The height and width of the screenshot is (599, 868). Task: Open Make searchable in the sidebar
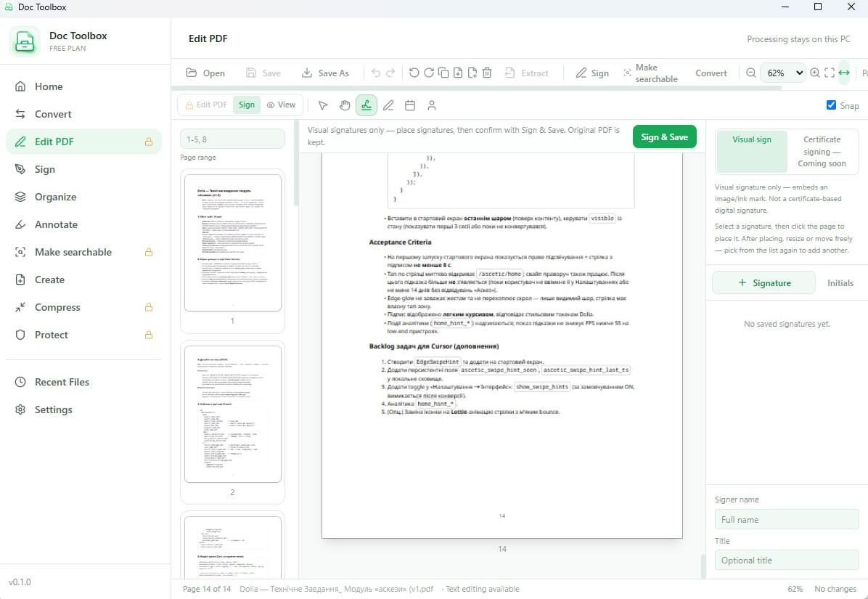tap(83, 253)
